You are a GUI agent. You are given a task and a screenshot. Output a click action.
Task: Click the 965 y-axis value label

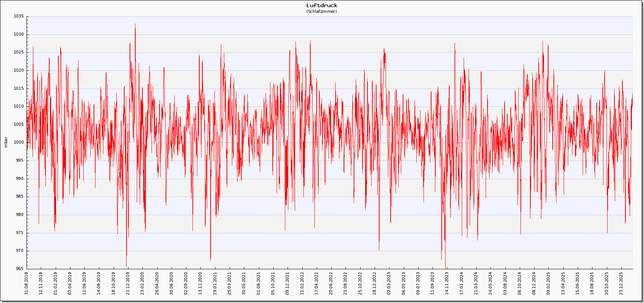click(19, 269)
